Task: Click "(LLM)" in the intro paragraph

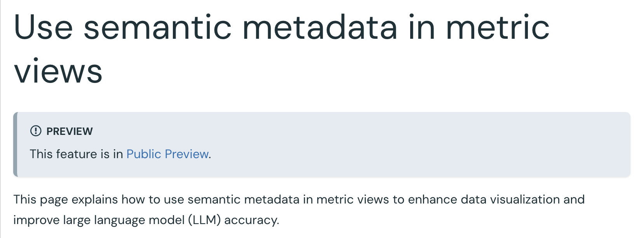Action: click(204, 220)
